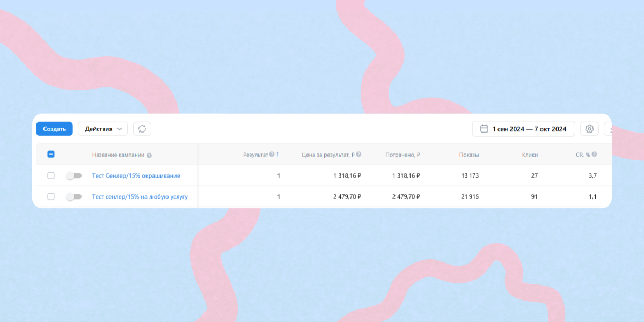
Task: Open campaign Тест сенлер/15% на любую услугу
Action: [x=140, y=197]
